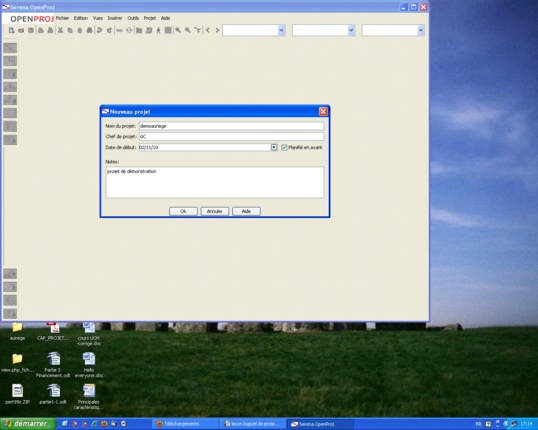Open the Date de début calendar dropdown
The height and width of the screenshot is (430, 538).
pos(274,148)
